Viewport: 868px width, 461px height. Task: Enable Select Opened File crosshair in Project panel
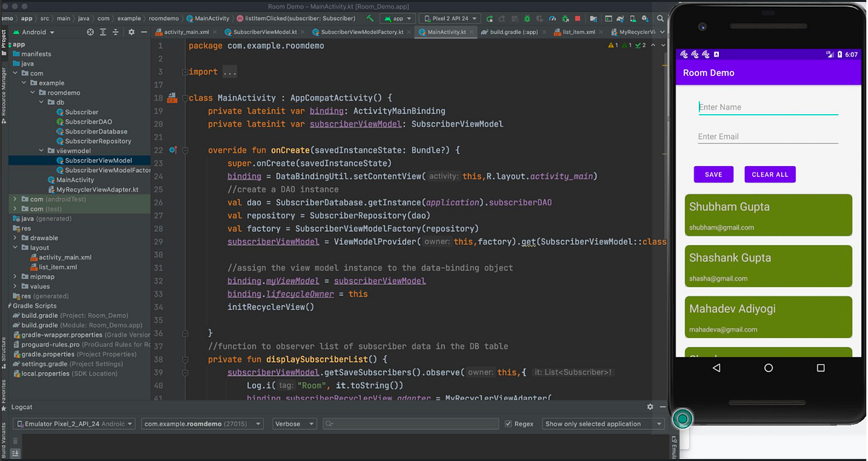tap(90, 33)
